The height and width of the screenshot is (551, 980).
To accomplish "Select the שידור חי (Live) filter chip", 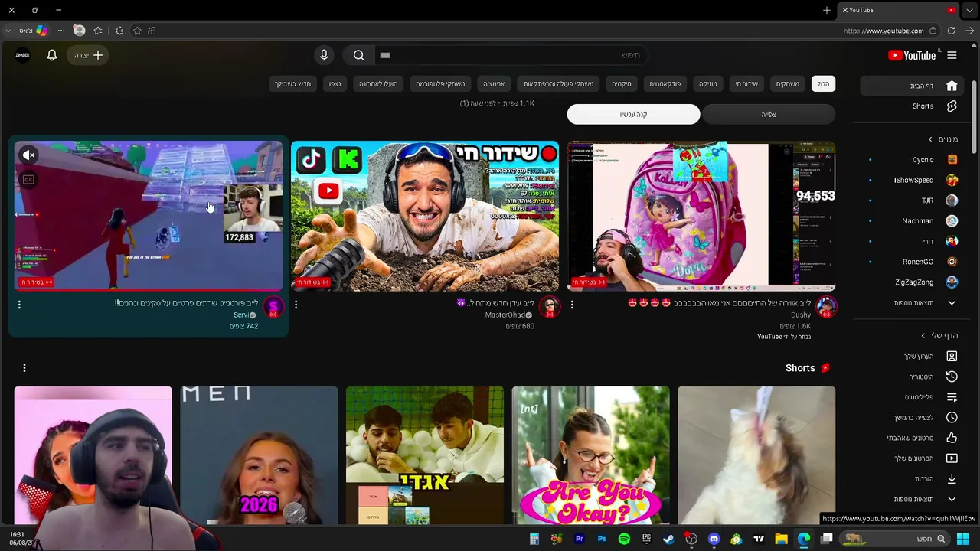I will tap(746, 83).
